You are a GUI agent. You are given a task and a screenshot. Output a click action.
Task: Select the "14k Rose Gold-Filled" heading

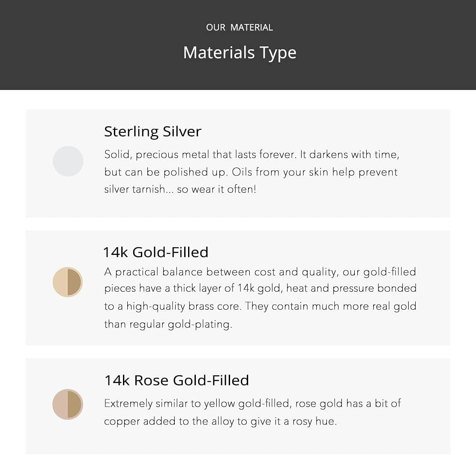click(x=177, y=380)
